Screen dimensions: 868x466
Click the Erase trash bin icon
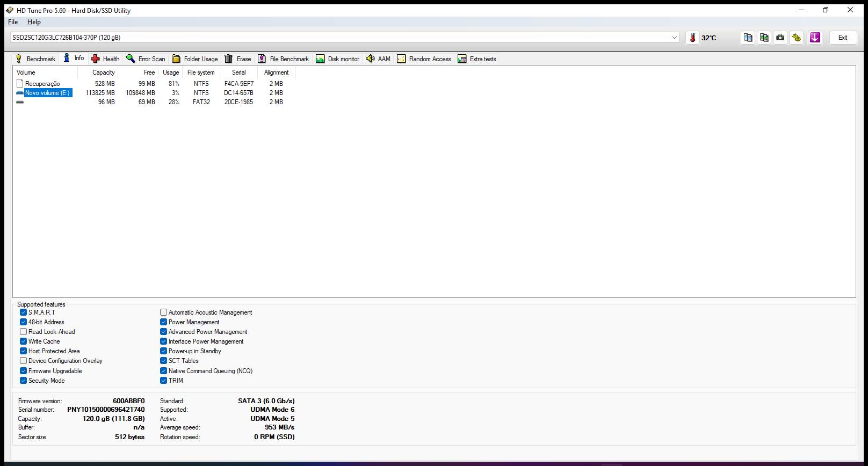click(x=229, y=59)
